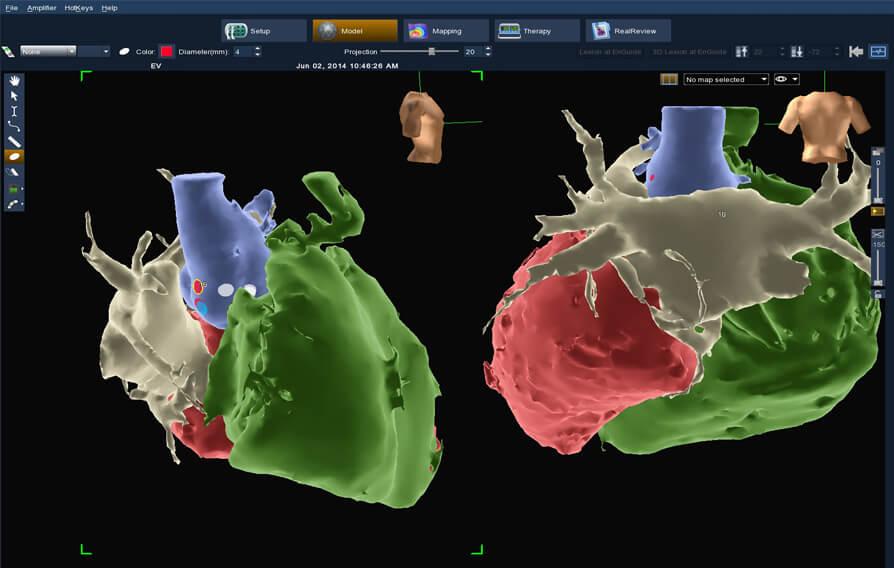Open the Amplifier menu
The image size is (894, 568).
(42, 7)
